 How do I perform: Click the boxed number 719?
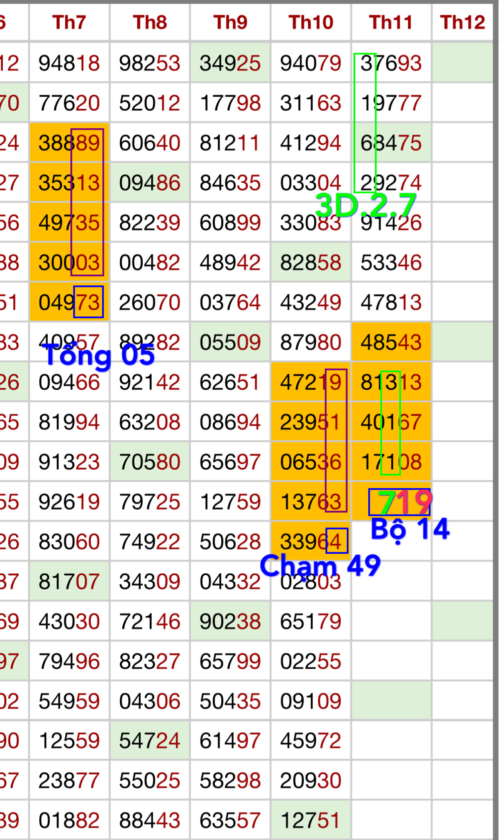click(x=400, y=502)
